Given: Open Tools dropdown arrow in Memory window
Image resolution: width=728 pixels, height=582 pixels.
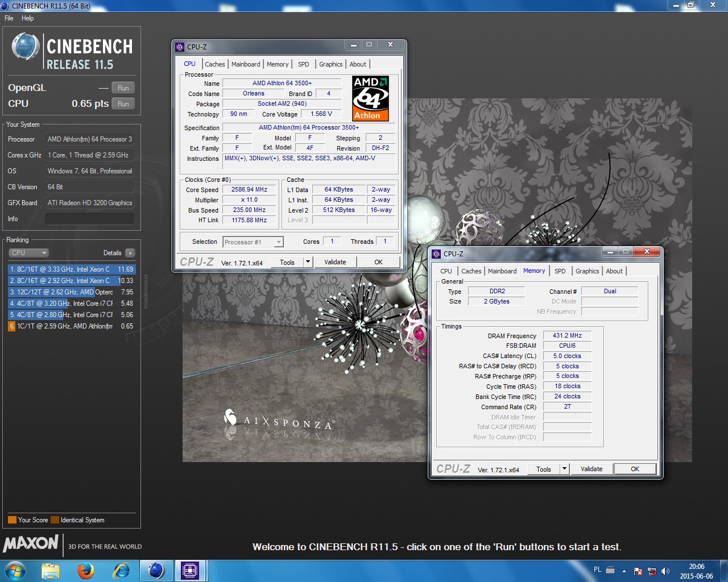Looking at the screenshot, I should [564, 469].
